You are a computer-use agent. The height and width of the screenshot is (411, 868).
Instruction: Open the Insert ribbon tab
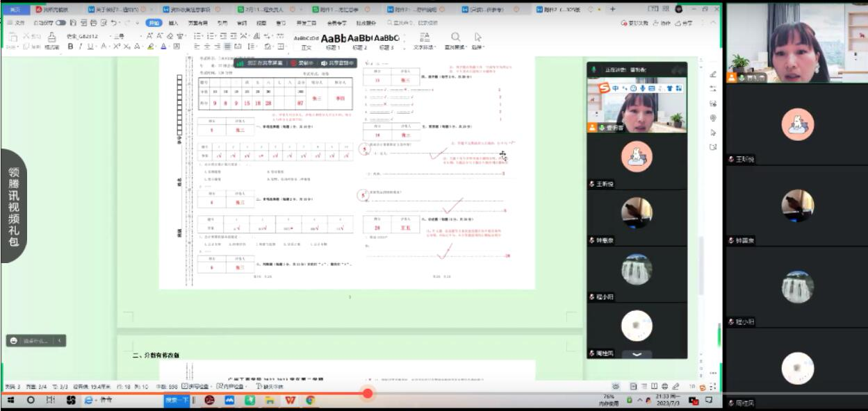pyautogui.click(x=174, y=23)
